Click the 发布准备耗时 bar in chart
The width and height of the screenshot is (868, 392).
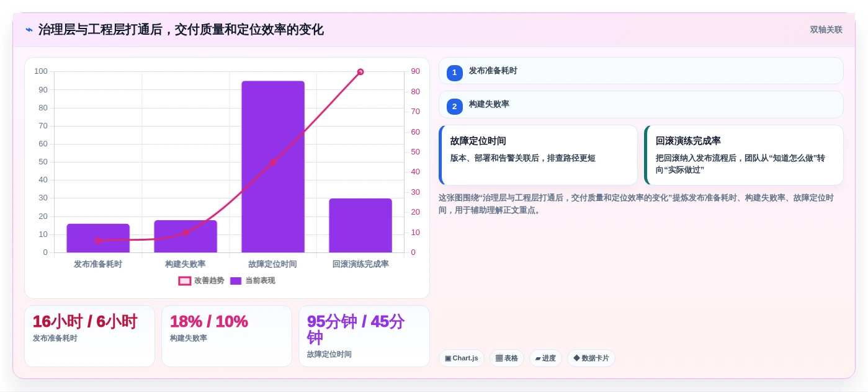(98, 238)
